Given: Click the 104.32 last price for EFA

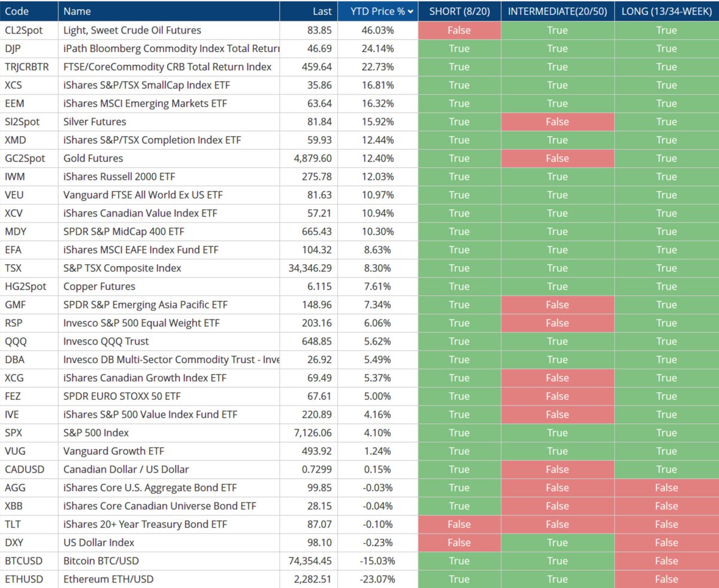Looking at the screenshot, I should [x=309, y=249].
